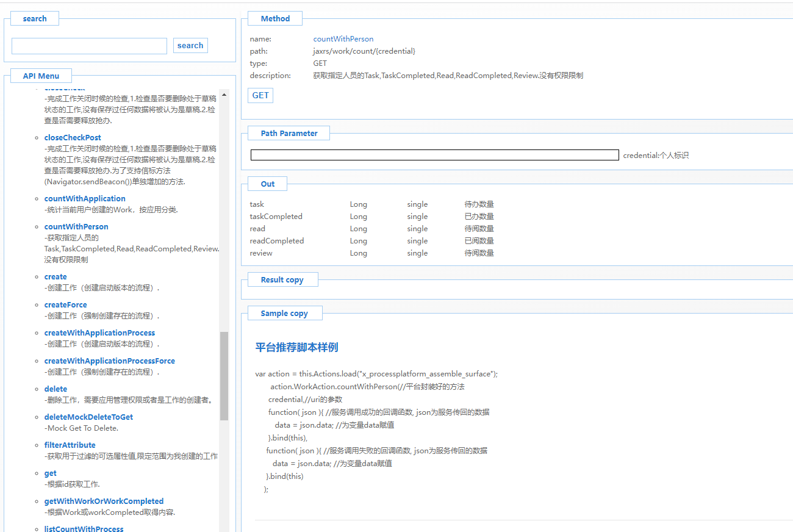The width and height of the screenshot is (793, 532).
Task: Click the Result copy label
Action: point(282,279)
